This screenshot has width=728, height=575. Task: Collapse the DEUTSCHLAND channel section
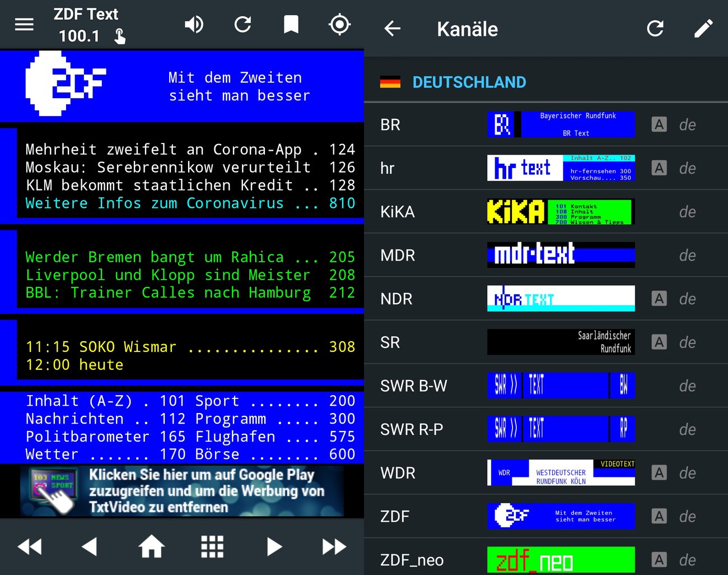(469, 82)
